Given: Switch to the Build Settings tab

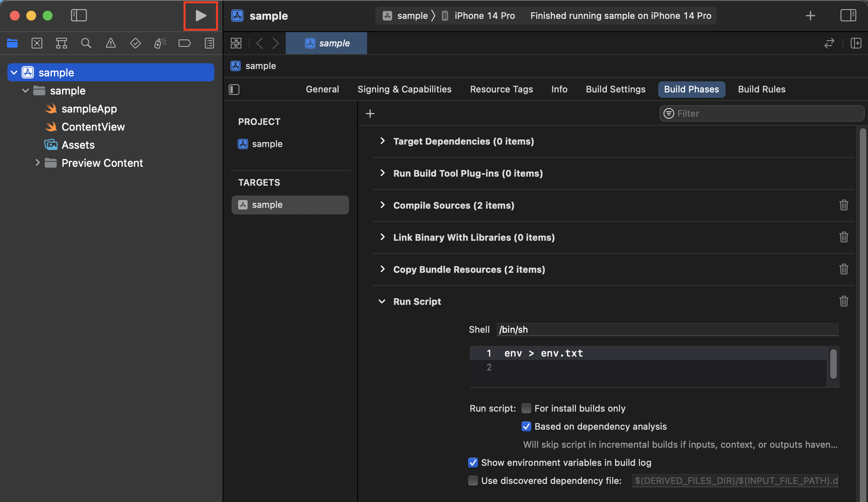Looking at the screenshot, I should pyautogui.click(x=615, y=89).
